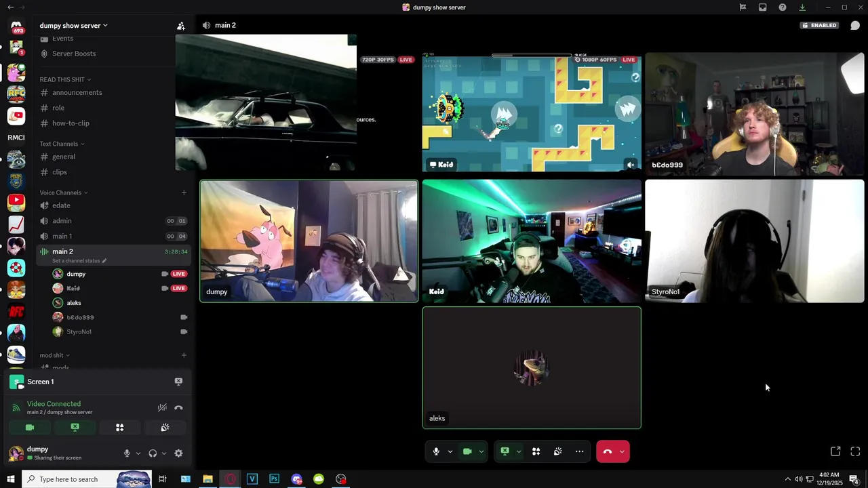Open the announcements channel
The width and height of the screenshot is (868, 488).
(113, 92)
